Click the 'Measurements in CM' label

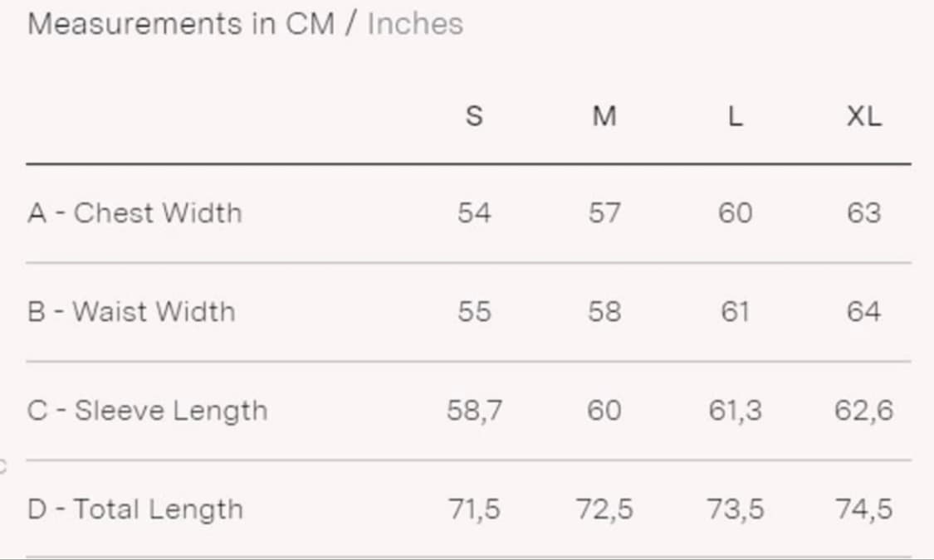coord(181,24)
